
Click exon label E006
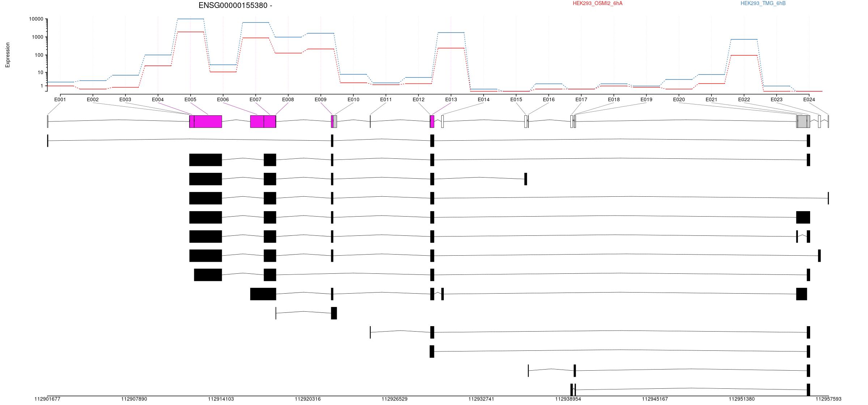pos(223,99)
